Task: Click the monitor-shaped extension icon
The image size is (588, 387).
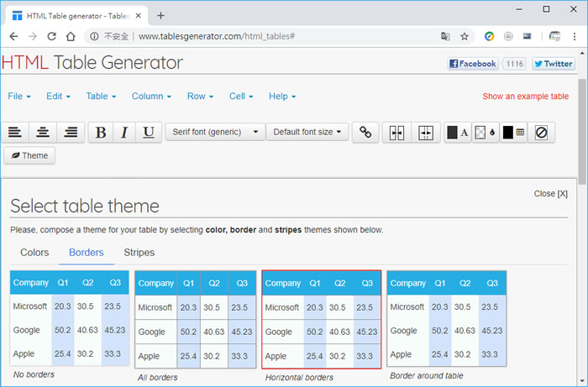Action: (528, 36)
